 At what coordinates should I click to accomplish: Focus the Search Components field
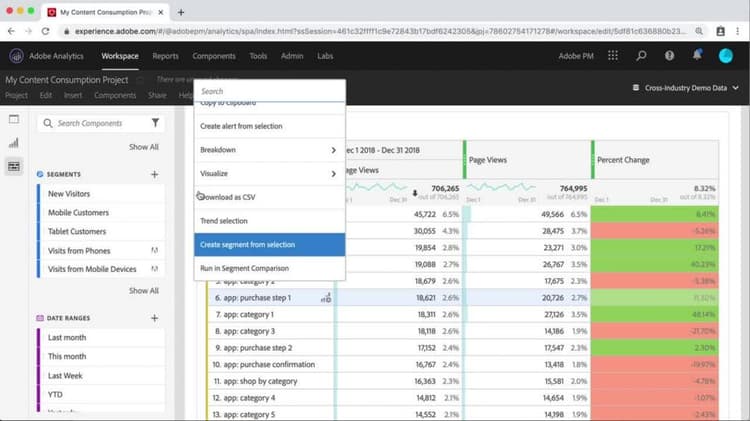(x=101, y=123)
